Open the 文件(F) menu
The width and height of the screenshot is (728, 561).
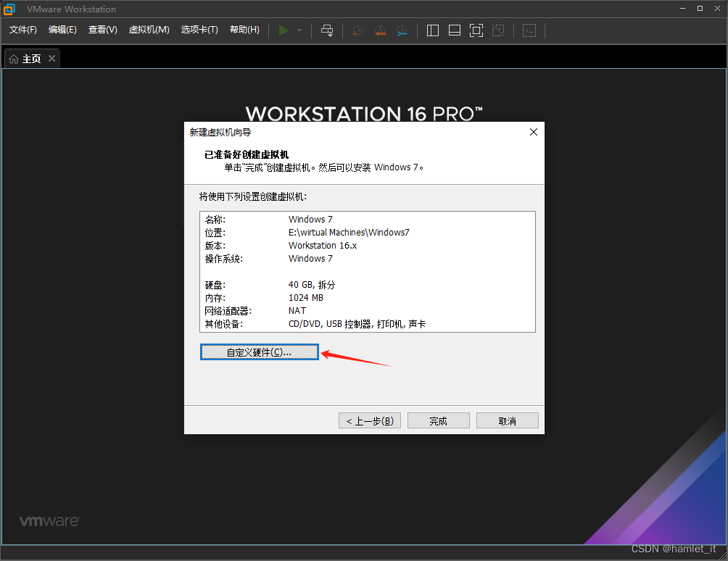pos(22,30)
